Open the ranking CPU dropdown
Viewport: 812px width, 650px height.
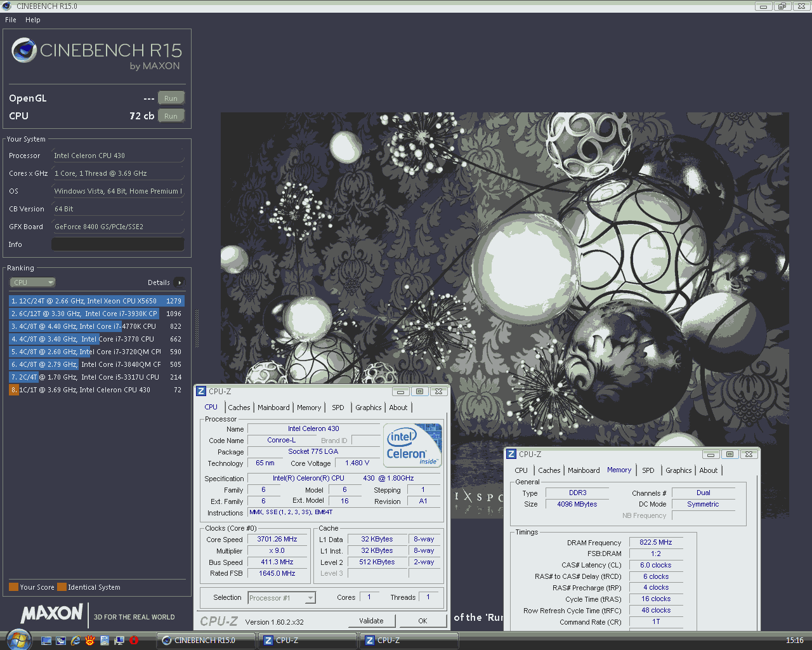point(32,282)
